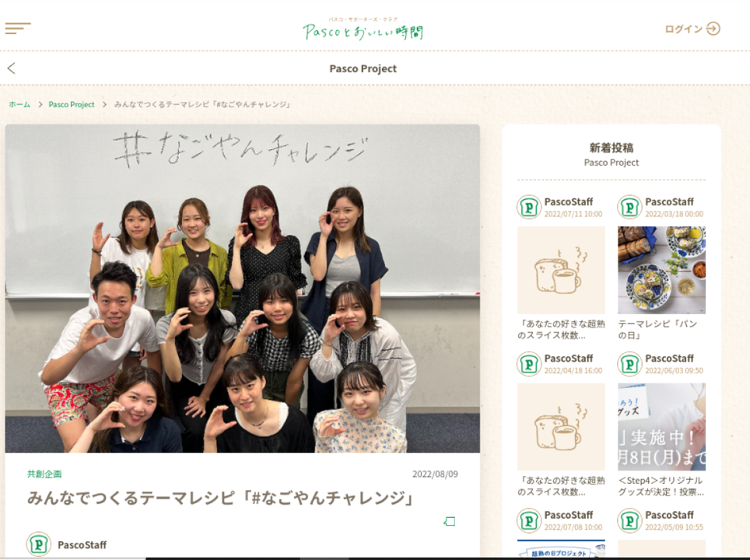Screen dimensions: 750x560
Task: Click PascoStaff avatar dated 2022/05/09 10:55
Action: [x=629, y=520]
